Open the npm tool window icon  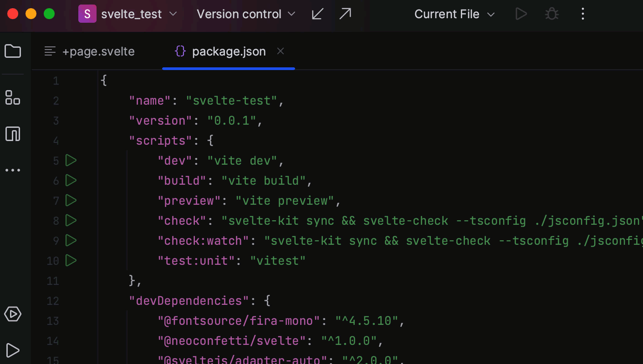pos(13,134)
